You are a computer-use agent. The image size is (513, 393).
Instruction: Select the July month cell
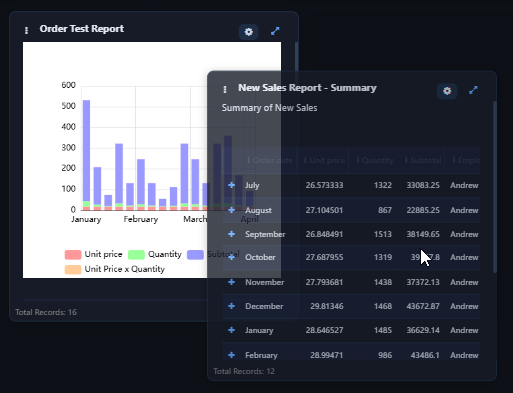(x=252, y=185)
